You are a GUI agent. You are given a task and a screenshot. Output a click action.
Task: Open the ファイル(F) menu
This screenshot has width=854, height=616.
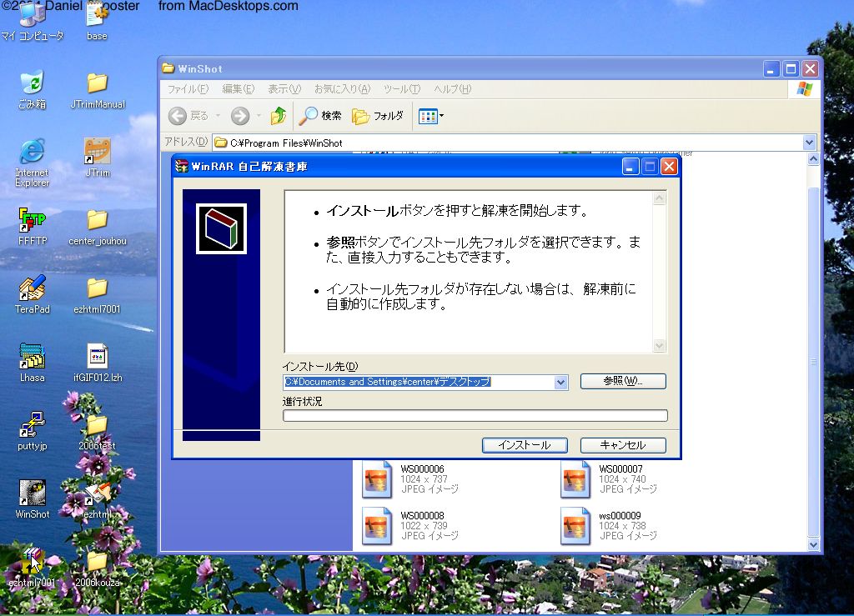(188, 88)
